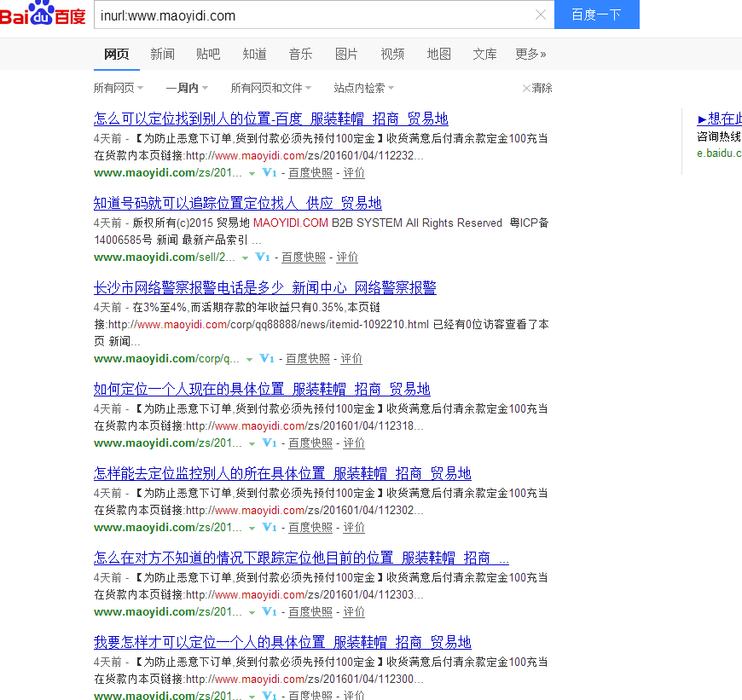The image size is (742, 700).
Task: Click the V1 icon on the 如何定位一个人 result
Action: coord(269,443)
